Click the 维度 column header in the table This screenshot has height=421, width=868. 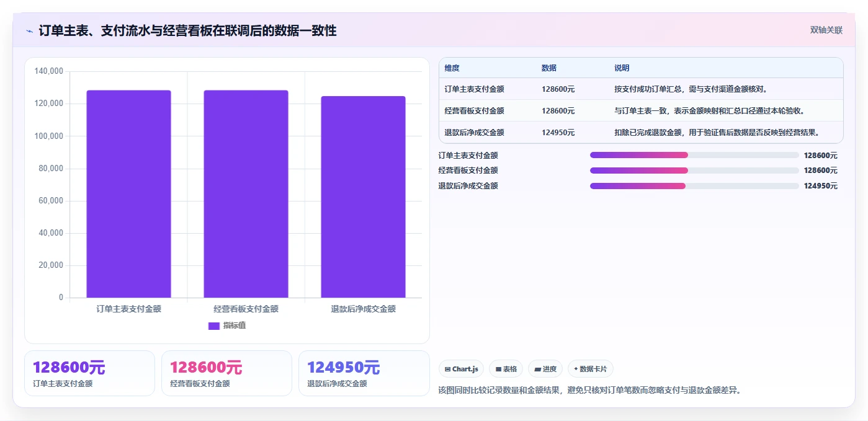[452, 68]
